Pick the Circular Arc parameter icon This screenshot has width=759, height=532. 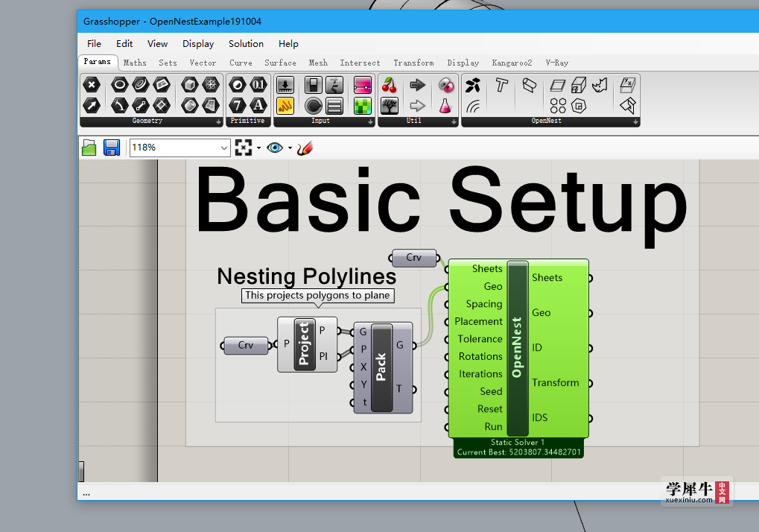click(120, 106)
